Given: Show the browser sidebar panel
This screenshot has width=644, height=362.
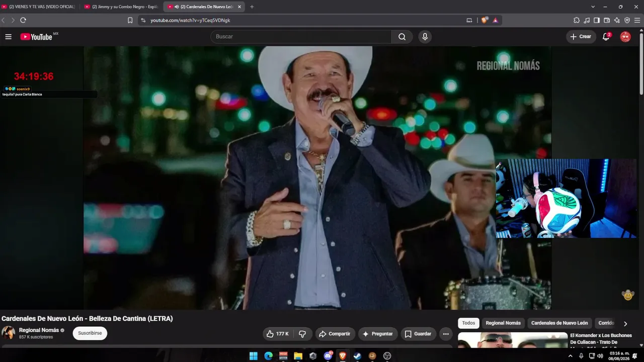Looking at the screenshot, I should (597, 21).
